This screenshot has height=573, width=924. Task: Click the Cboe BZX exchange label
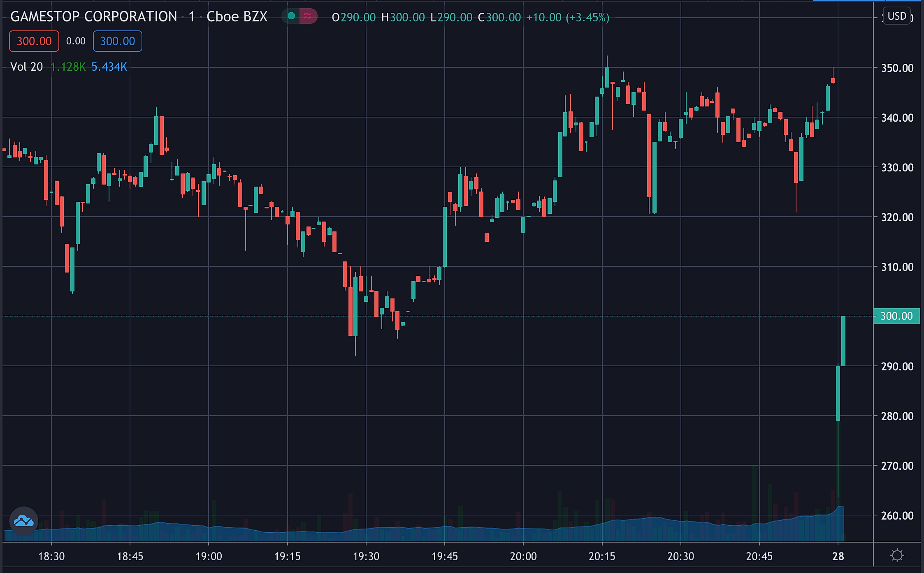pos(237,17)
